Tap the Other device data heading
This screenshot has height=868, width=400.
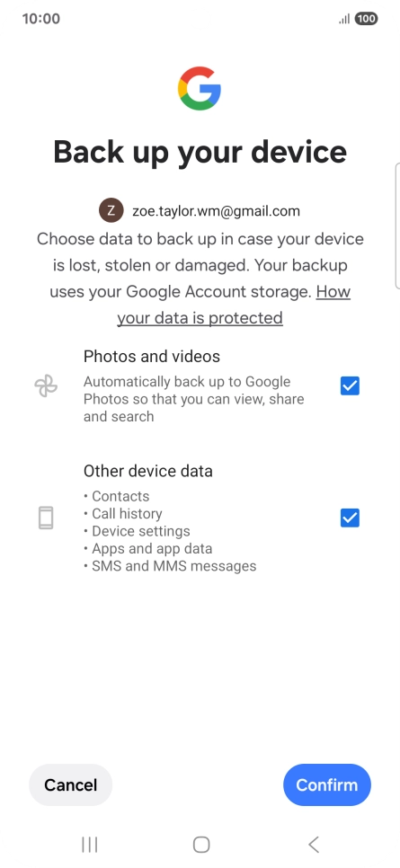pyautogui.click(x=148, y=471)
